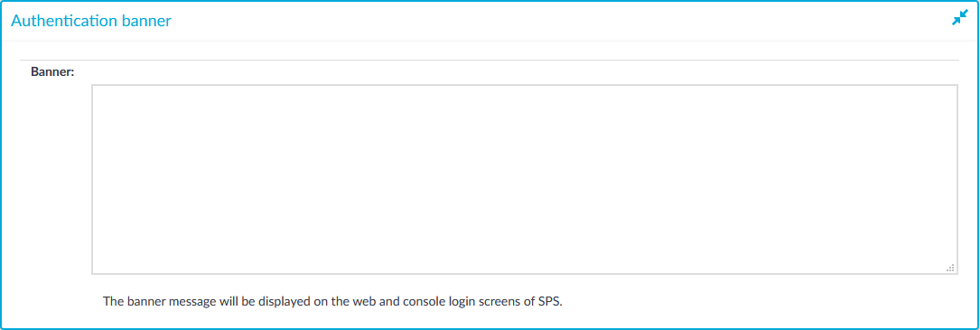This screenshot has height=330, width=980.
Task: Toggle panel collapse via the diagonal arrows icon
Action: click(958, 19)
